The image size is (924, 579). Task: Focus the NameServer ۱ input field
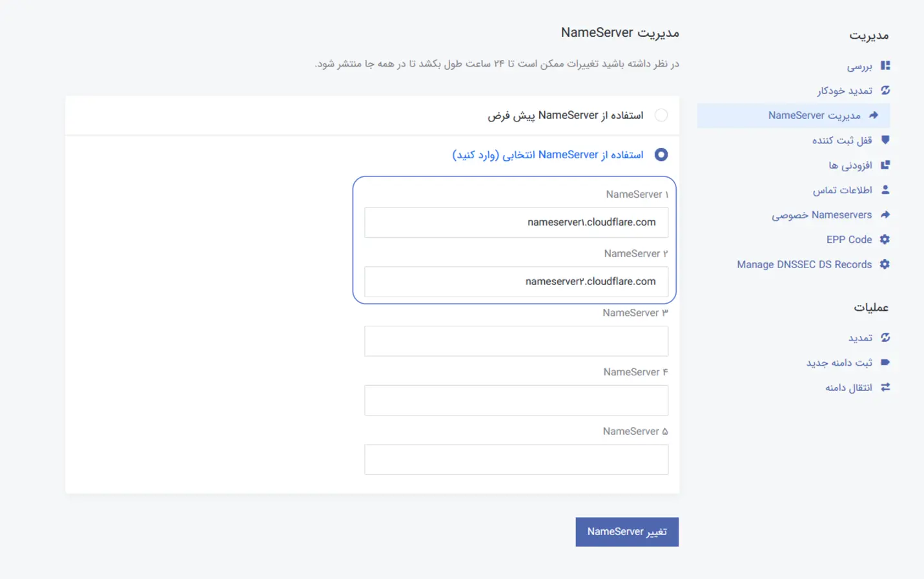click(x=516, y=222)
